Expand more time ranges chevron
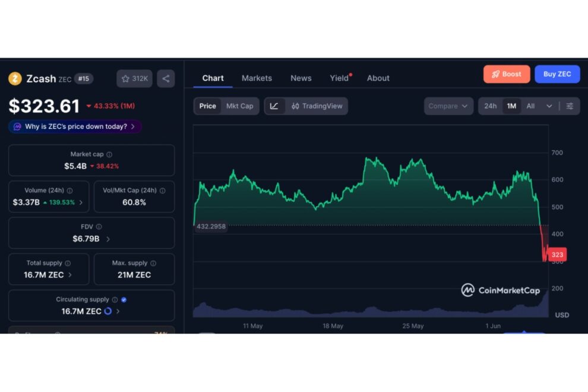Screen dimensions: 588x392 coord(549,106)
